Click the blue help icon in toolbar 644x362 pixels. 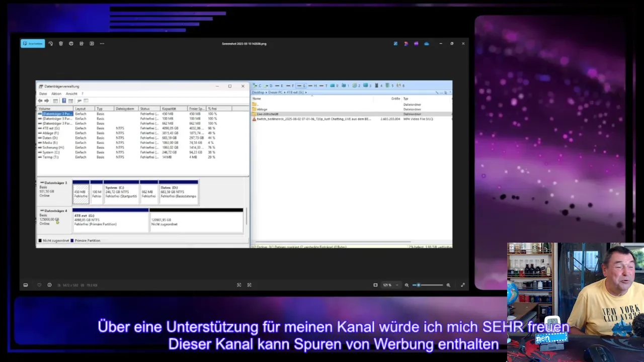click(64, 101)
